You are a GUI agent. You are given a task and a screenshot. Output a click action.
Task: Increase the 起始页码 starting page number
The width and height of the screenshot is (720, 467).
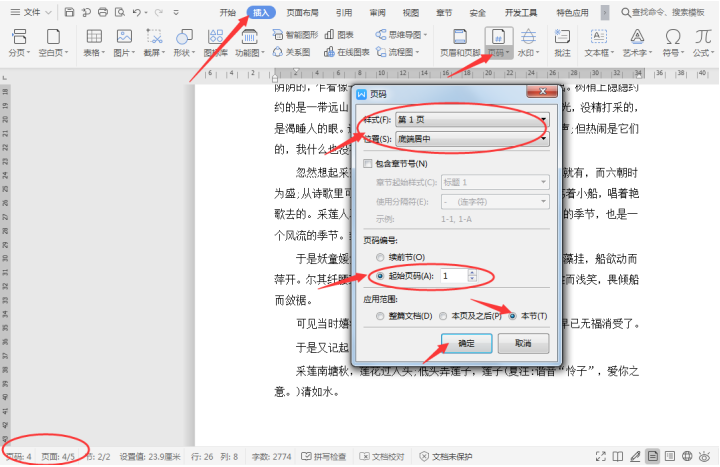472,273
